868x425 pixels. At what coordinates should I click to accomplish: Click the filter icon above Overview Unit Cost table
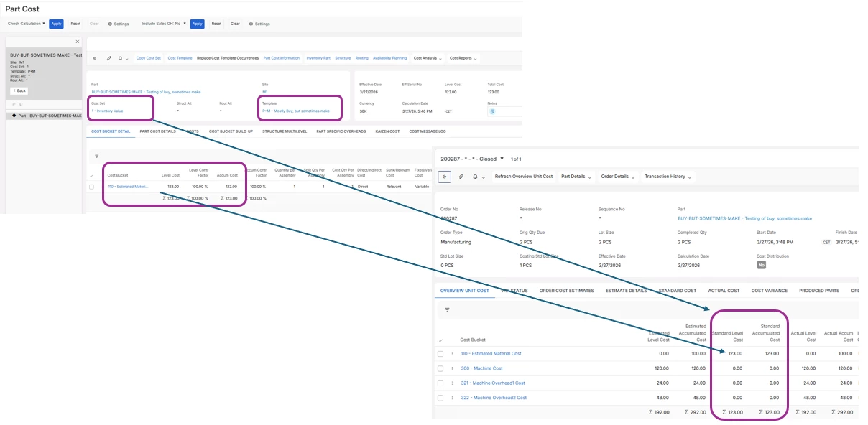(447, 309)
